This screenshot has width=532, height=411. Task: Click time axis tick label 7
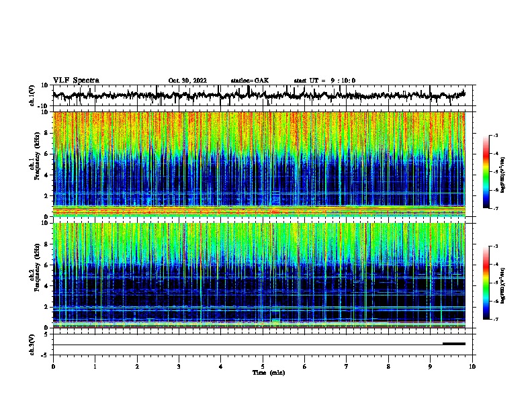pyautogui.click(x=347, y=366)
